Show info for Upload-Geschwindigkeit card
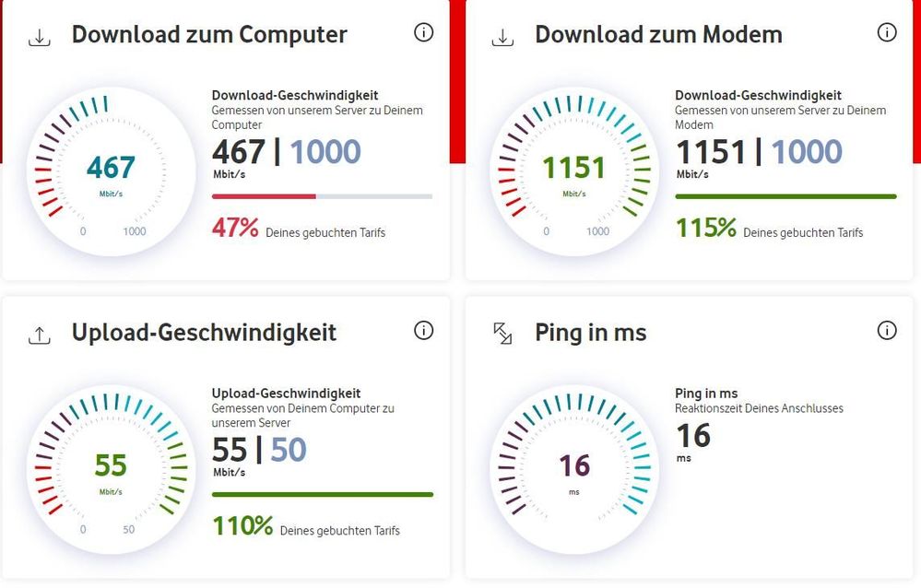 [423, 330]
